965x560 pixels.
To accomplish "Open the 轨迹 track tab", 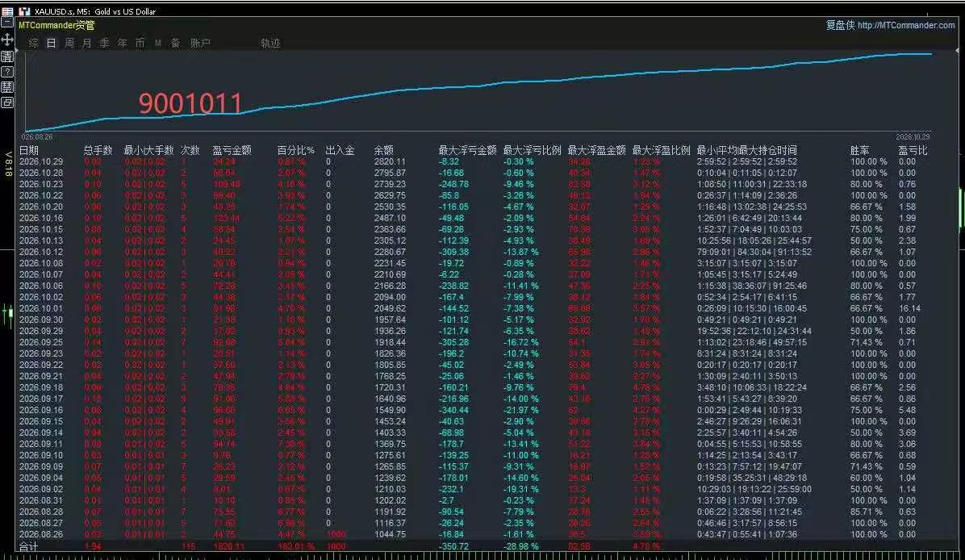I will pos(270,43).
